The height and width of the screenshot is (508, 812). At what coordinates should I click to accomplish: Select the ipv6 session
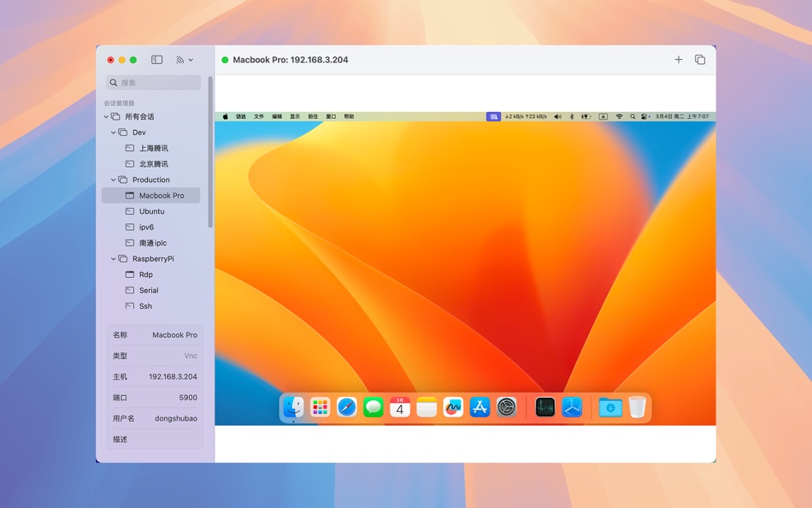(x=150, y=227)
